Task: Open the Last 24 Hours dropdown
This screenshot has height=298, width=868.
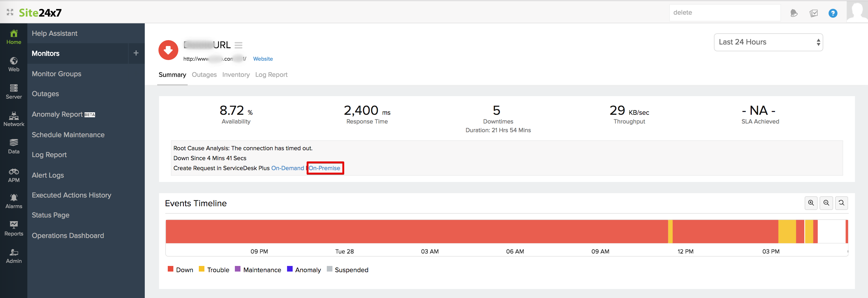Action: click(x=768, y=42)
